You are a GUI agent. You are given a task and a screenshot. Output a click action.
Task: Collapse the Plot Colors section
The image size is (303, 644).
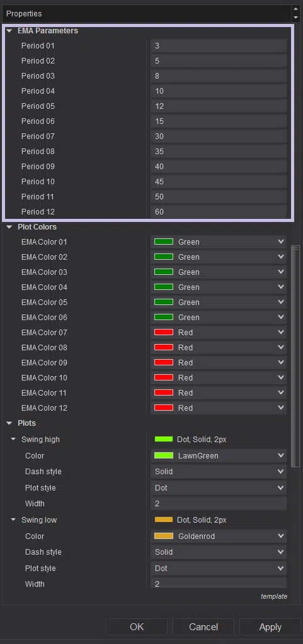pos(9,226)
